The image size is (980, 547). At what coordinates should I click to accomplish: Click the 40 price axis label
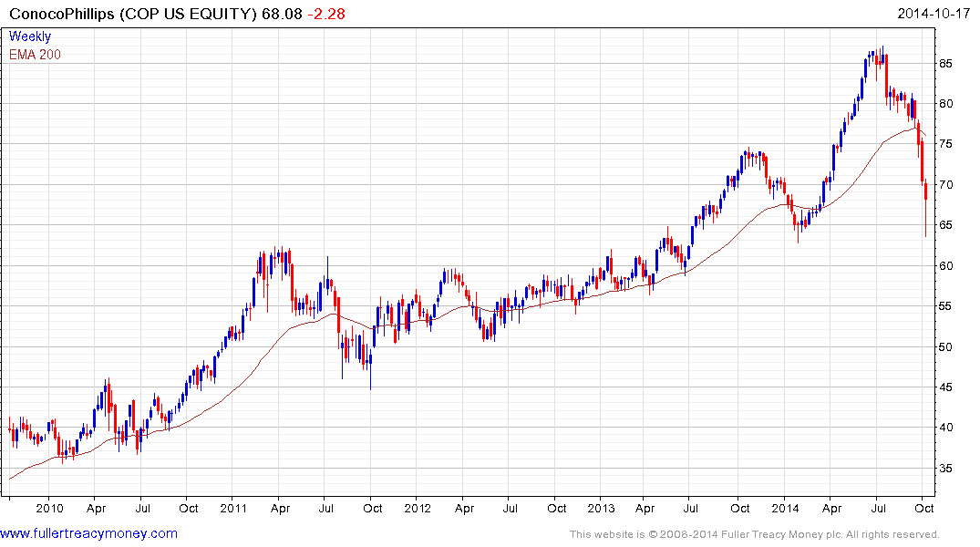click(x=945, y=428)
